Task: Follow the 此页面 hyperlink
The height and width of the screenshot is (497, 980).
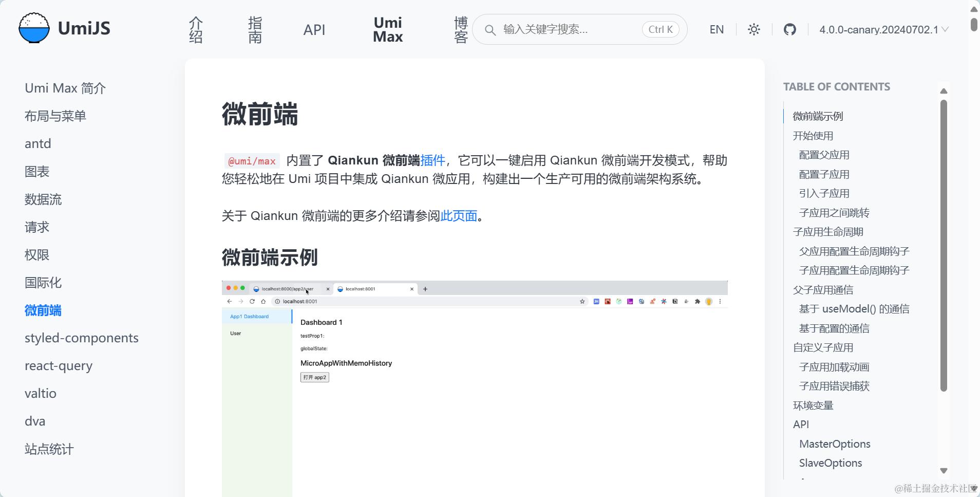Action: click(x=459, y=216)
